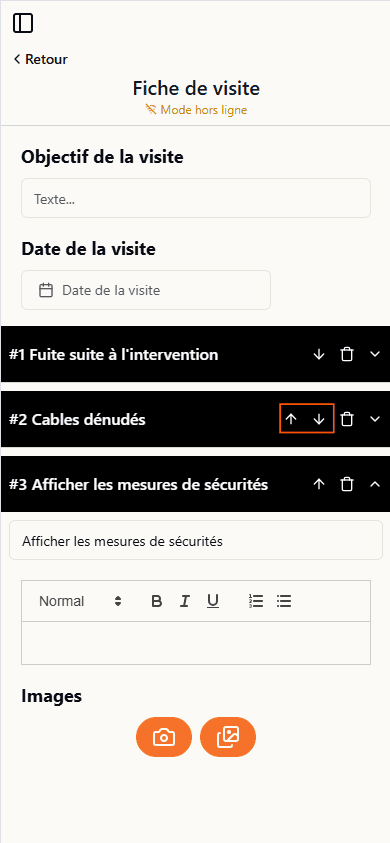The height and width of the screenshot is (843, 390).
Task: Click the #1 Fuite suite à l'intervention title
Action: point(114,354)
